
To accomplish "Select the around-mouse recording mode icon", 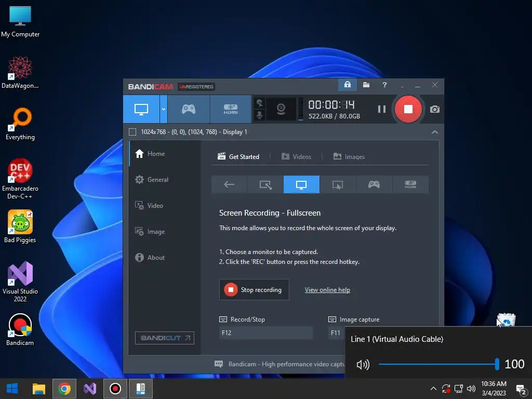I will tap(338, 184).
